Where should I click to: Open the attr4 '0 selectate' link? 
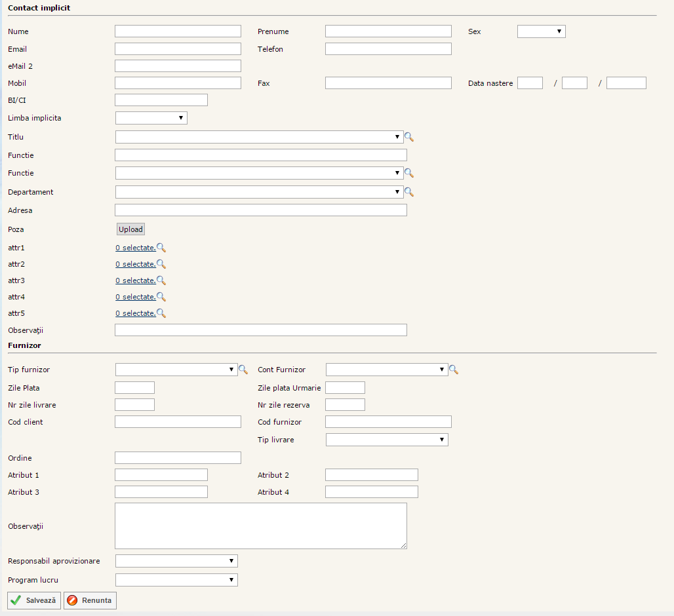(135, 297)
